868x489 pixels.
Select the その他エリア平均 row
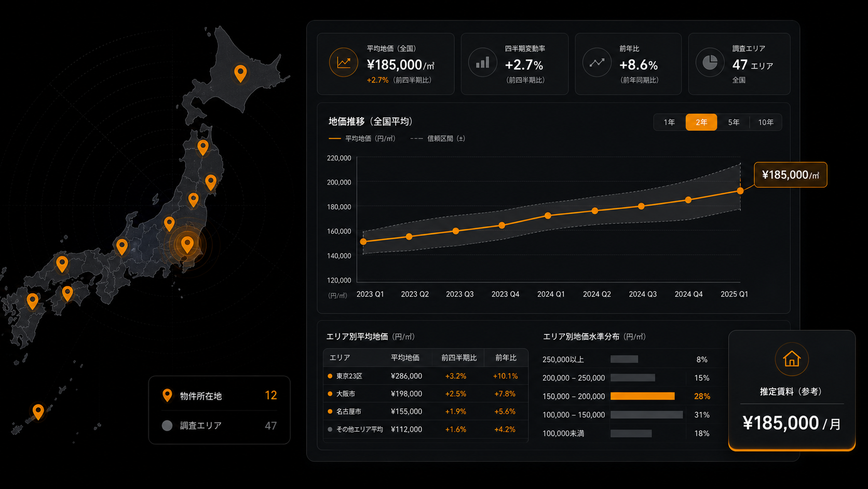[x=426, y=429]
